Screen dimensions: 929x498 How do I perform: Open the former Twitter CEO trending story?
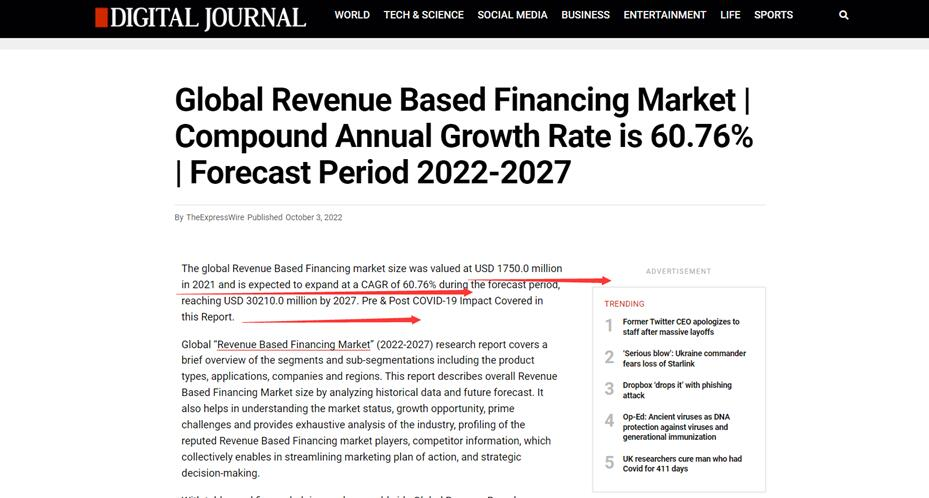[681, 327]
